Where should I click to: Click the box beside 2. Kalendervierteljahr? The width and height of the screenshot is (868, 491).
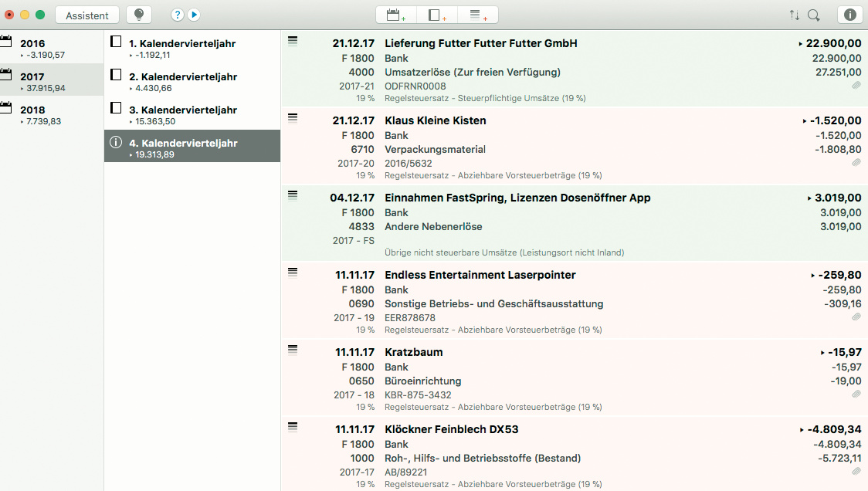[x=116, y=76]
